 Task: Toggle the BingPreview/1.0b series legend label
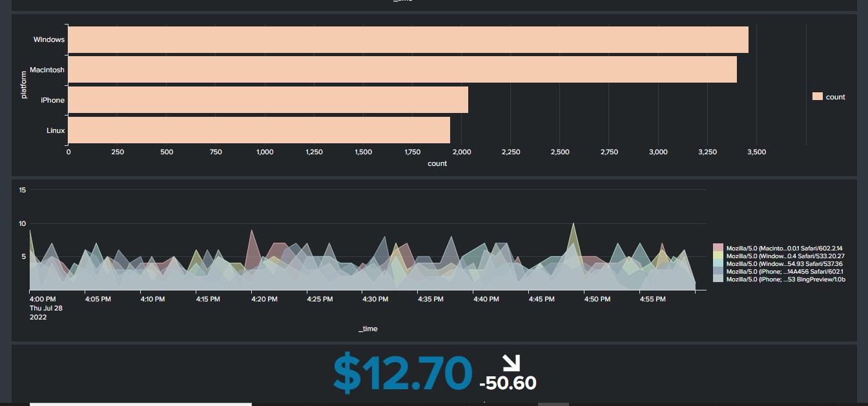pyautogui.click(x=785, y=279)
